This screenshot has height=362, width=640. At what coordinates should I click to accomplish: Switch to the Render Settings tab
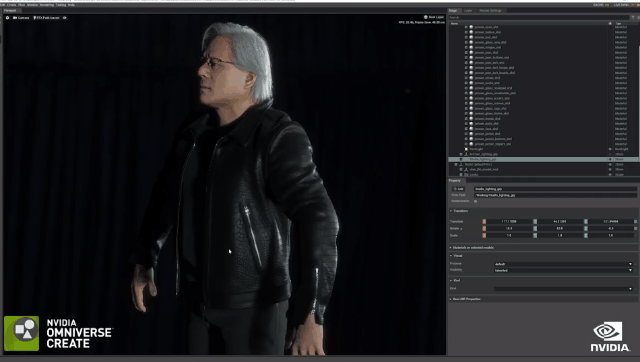tap(490, 11)
